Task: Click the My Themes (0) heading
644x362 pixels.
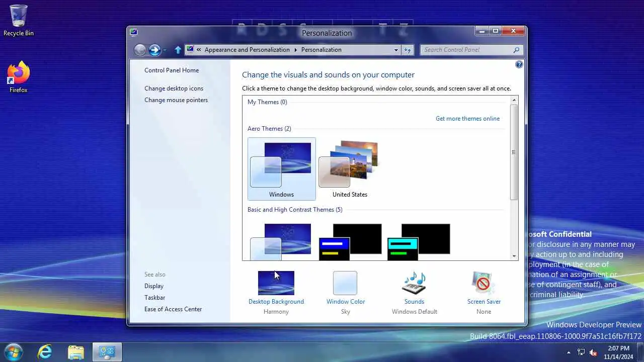Action: [x=267, y=102]
